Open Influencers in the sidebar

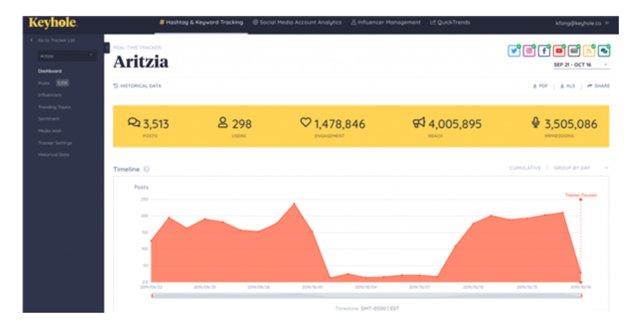49,95
